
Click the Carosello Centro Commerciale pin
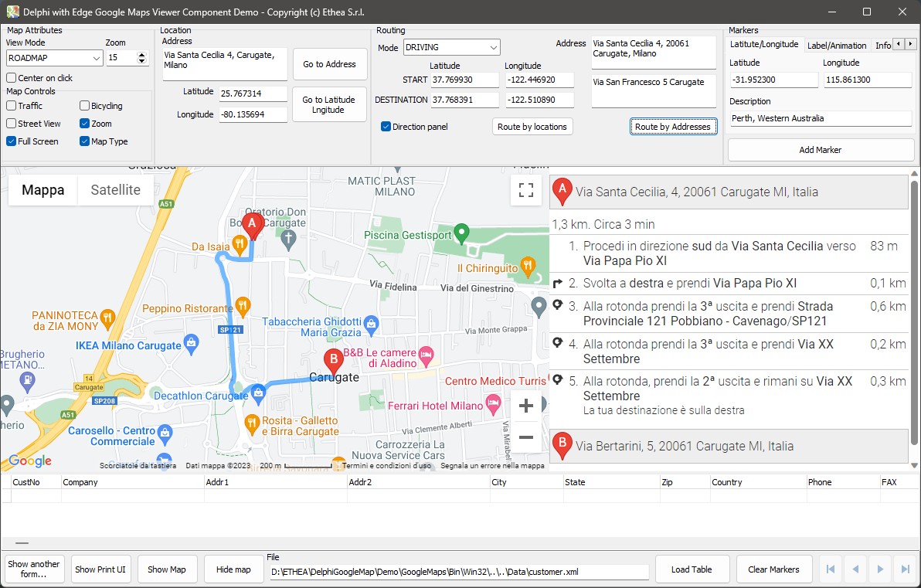click(x=165, y=435)
